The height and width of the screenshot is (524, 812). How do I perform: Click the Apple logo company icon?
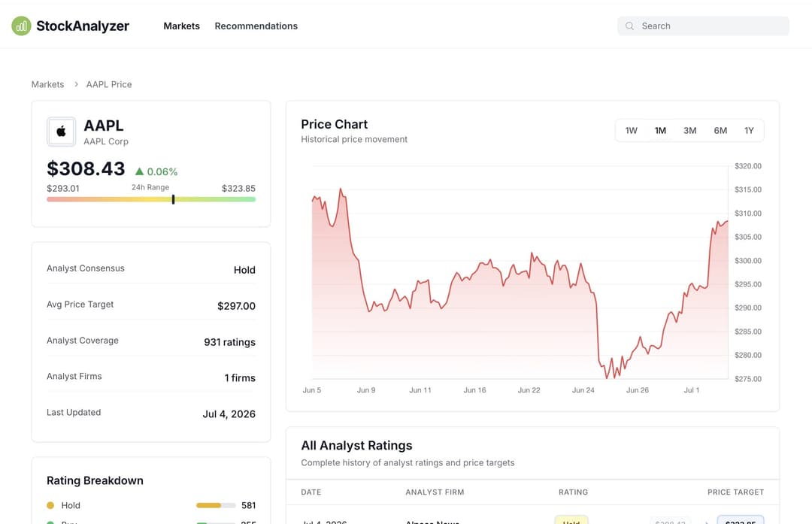(61, 132)
